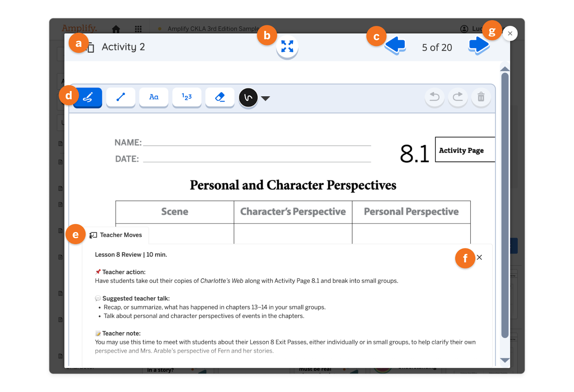Switch to the Teacher Moves tab
Viewport: 574px width, 392px height.
[117, 235]
